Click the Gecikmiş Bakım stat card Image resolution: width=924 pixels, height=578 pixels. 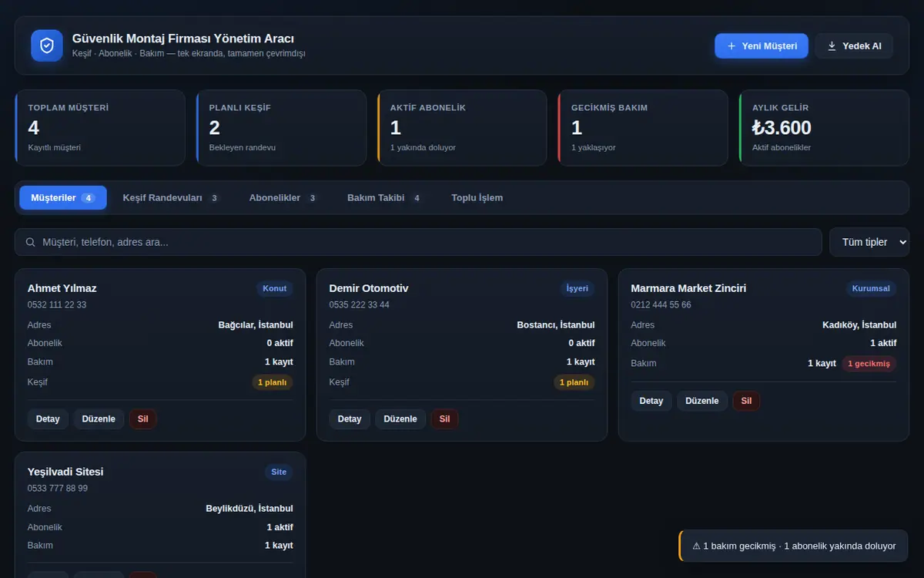tap(643, 128)
